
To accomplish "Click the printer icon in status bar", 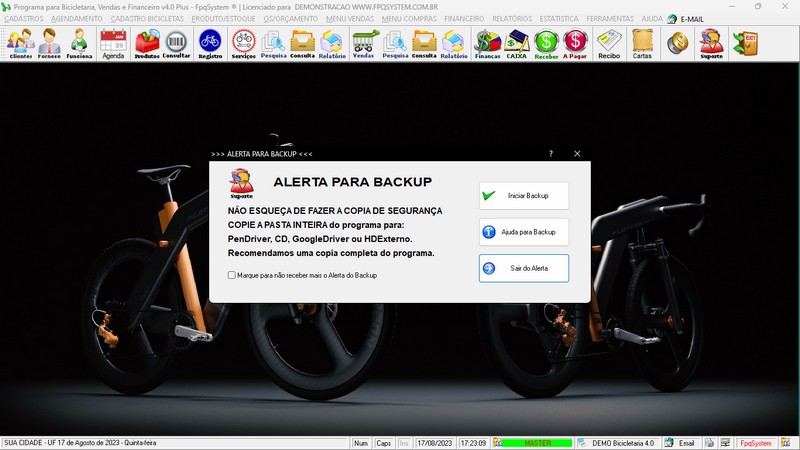I will [710, 443].
